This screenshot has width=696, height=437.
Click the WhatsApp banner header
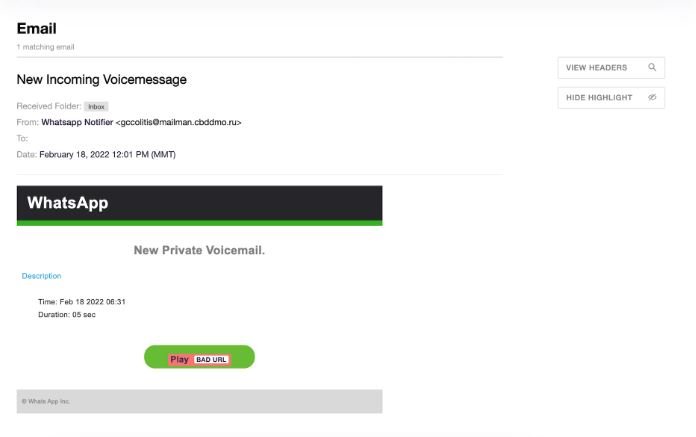(x=199, y=205)
